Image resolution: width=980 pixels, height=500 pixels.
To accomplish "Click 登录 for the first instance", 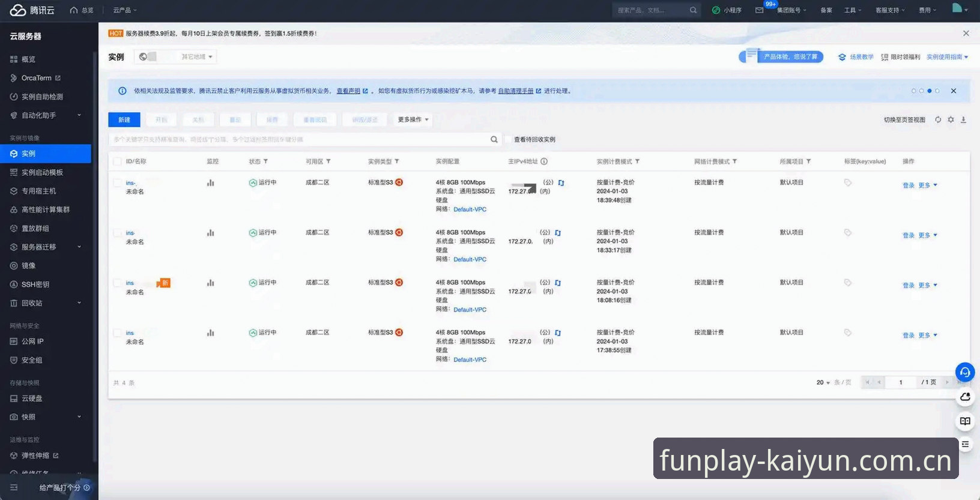I will tap(909, 185).
